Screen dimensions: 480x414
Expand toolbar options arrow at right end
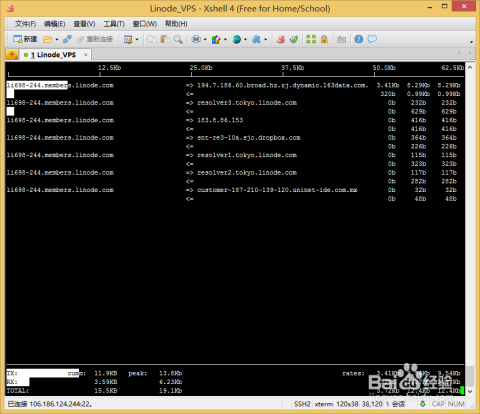click(x=471, y=42)
